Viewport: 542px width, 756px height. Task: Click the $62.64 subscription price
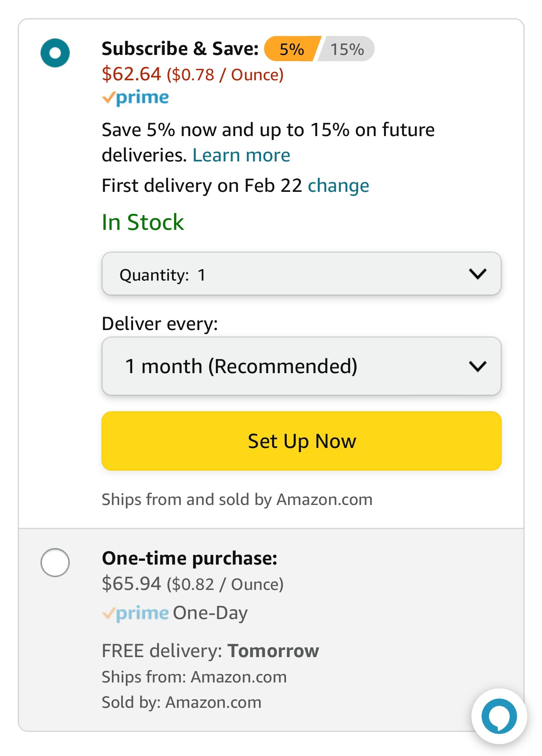point(131,74)
